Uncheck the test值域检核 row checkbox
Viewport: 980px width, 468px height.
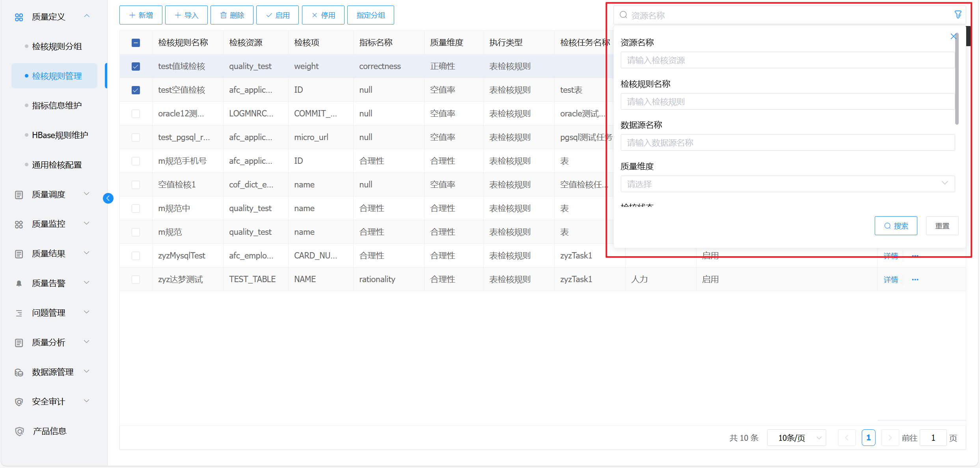pos(136,66)
